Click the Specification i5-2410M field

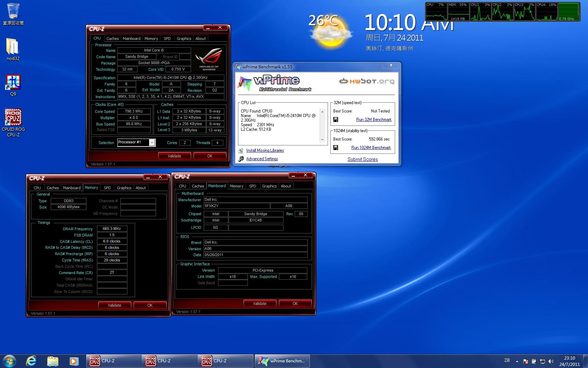tap(170, 77)
